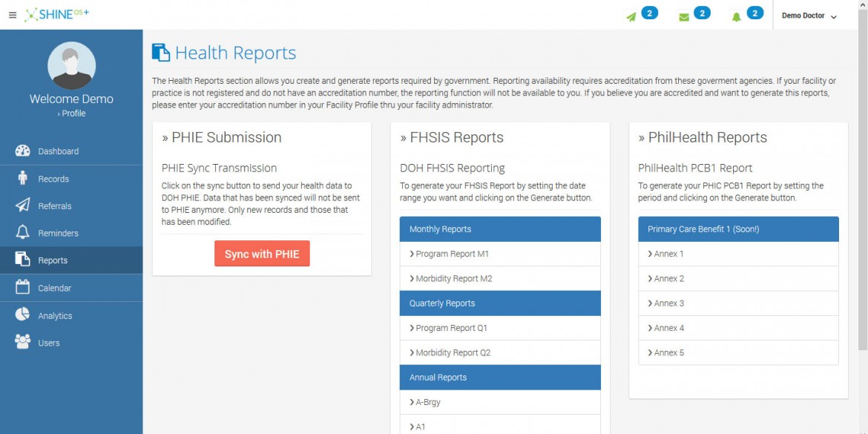Click the Profile link under Welcome Demo

tap(71, 114)
